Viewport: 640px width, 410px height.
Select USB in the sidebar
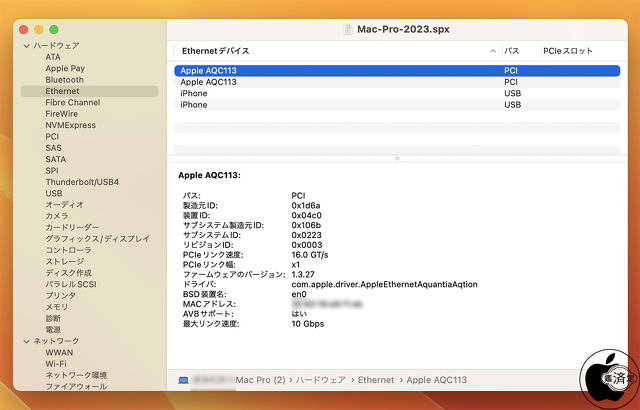54,193
